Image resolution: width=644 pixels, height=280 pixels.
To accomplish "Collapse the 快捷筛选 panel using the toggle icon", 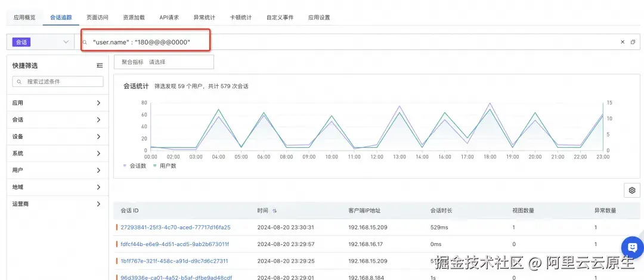I will (100, 66).
